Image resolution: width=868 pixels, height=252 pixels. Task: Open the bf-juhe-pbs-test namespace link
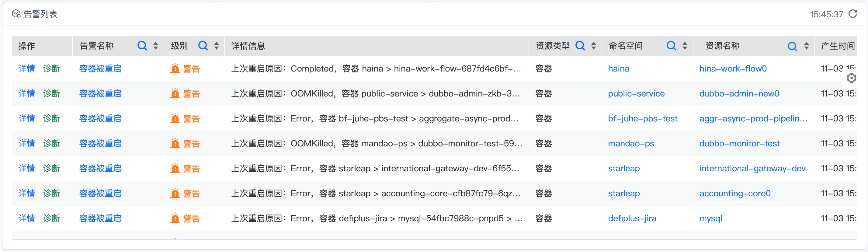(642, 118)
